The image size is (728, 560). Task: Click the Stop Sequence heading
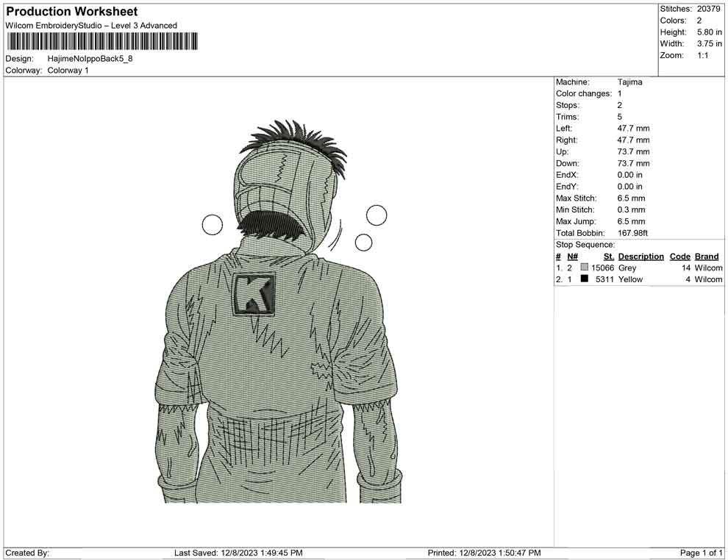point(585,245)
